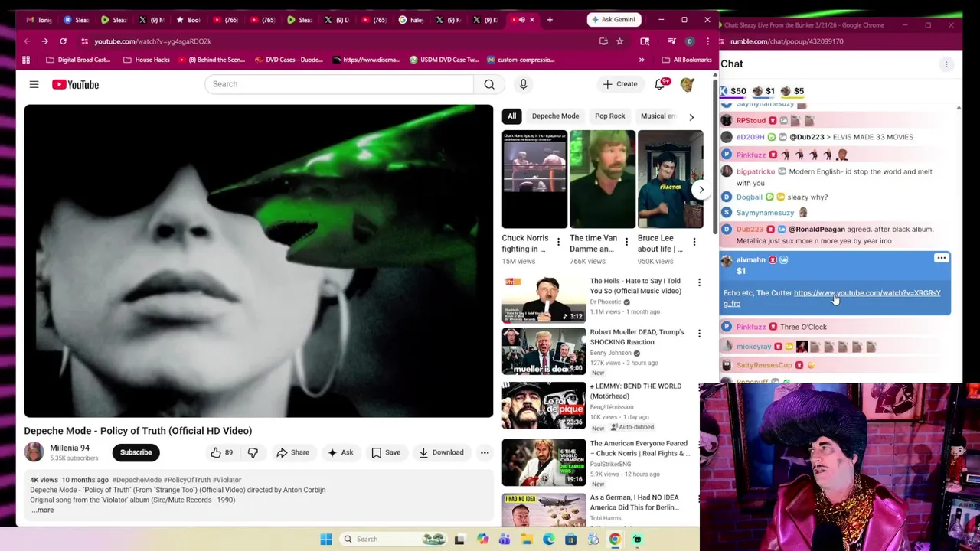Open more actions under the video
The image size is (980, 551).
(x=485, y=452)
